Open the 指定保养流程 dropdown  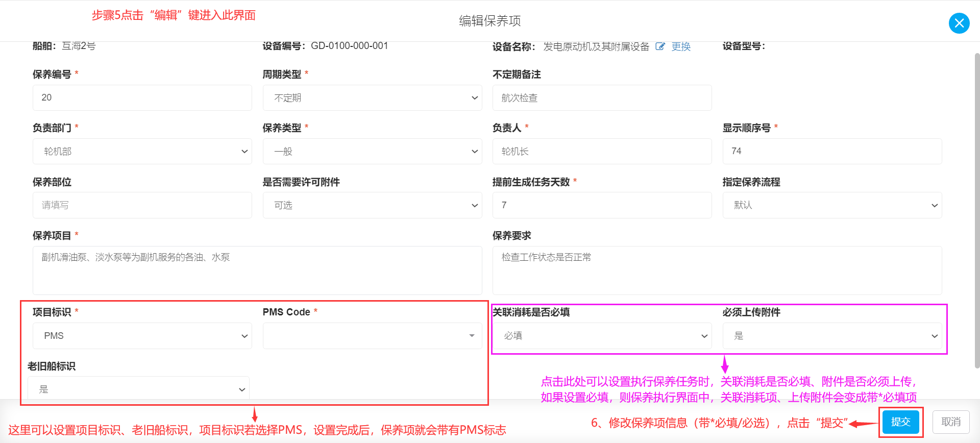(x=832, y=205)
